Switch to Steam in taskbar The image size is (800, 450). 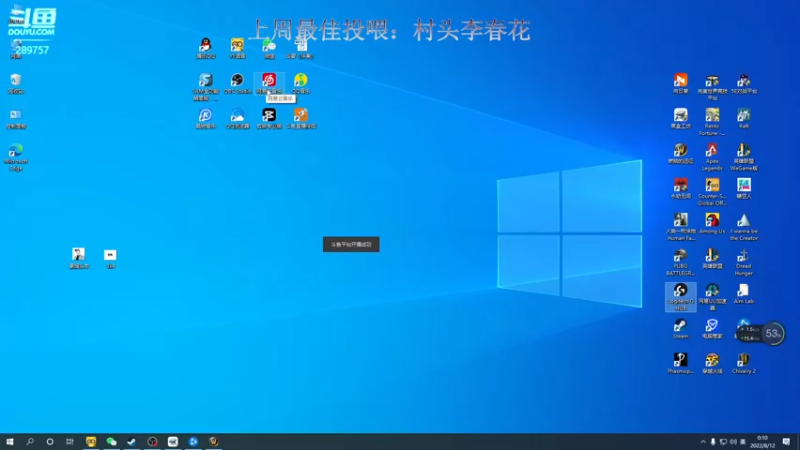(x=132, y=441)
